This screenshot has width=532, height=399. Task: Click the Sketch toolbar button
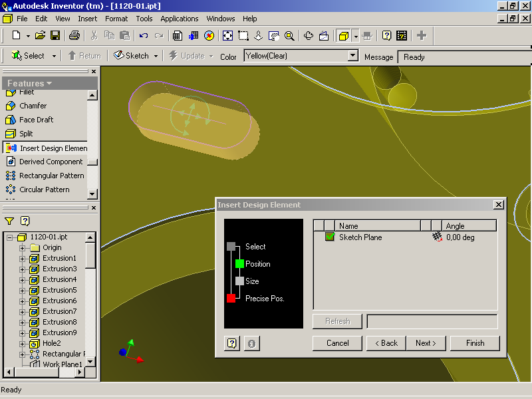(x=131, y=56)
